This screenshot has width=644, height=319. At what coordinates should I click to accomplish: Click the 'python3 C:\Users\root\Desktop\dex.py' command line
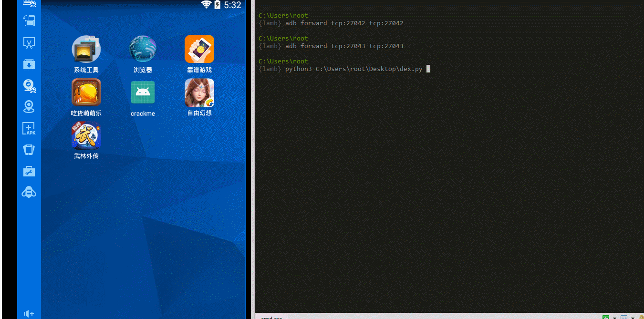pyautogui.click(x=353, y=69)
